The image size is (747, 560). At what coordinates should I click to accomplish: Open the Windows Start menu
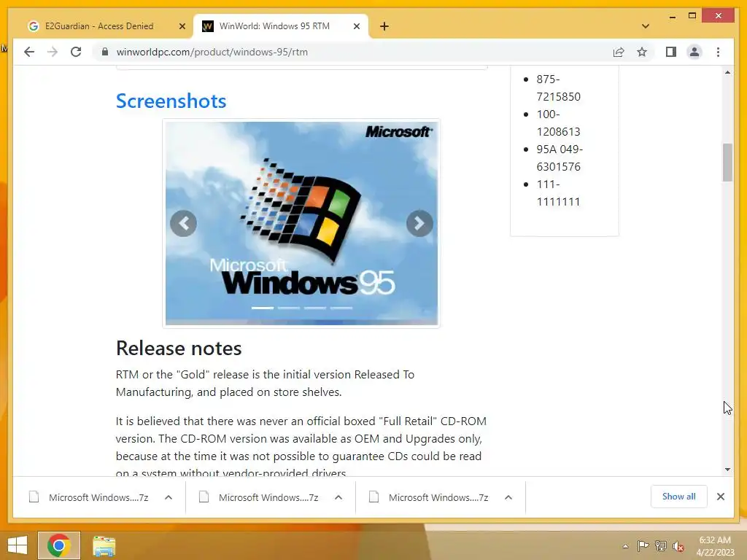click(x=18, y=545)
